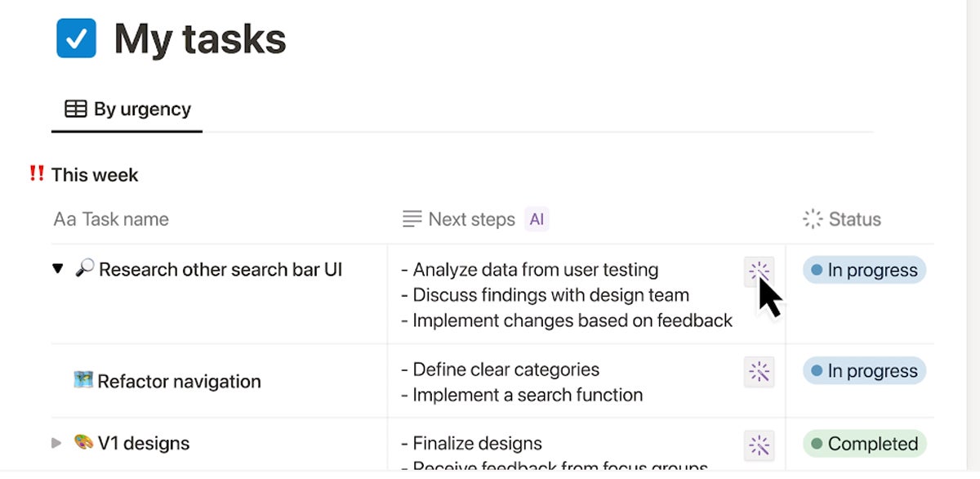Viewport: 980px width, 479px height.
Task: Click the magnifier emoji on Research task
Action: coord(84,268)
